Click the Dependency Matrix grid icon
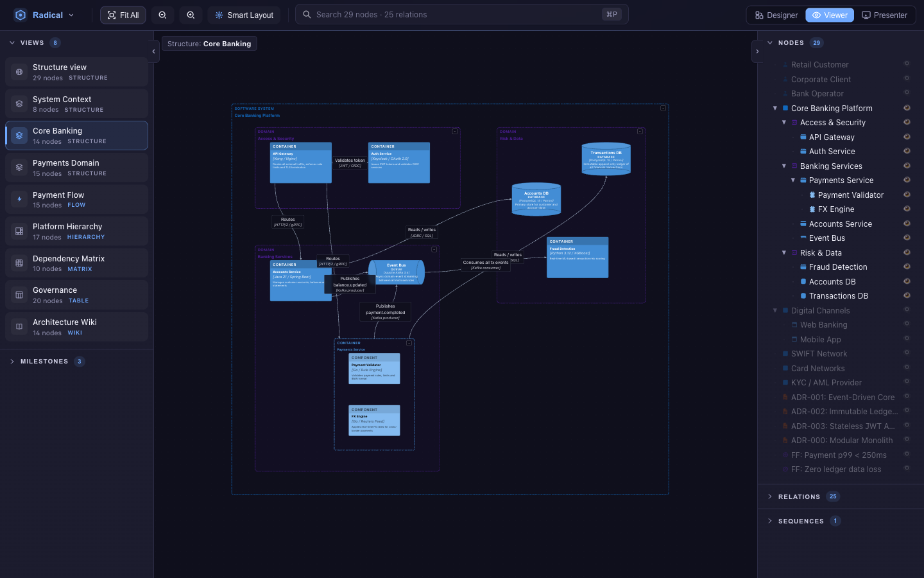 [19, 263]
